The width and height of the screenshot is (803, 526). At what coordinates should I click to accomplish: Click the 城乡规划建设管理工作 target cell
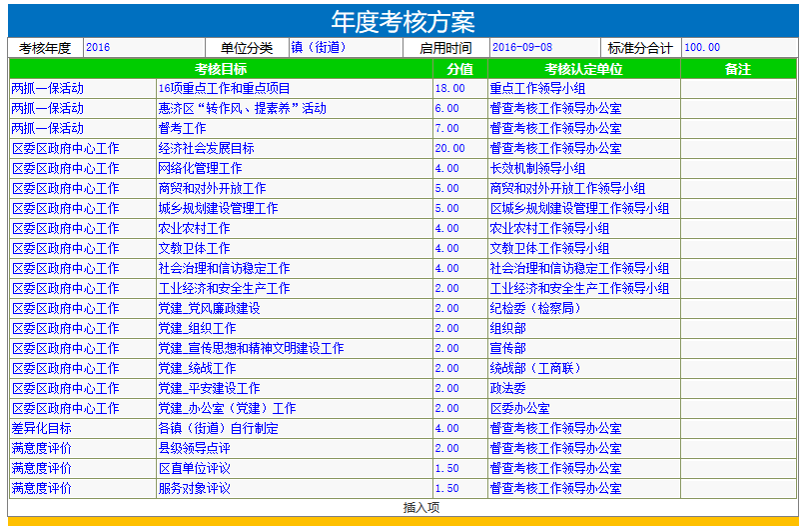pyautogui.click(x=294, y=208)
